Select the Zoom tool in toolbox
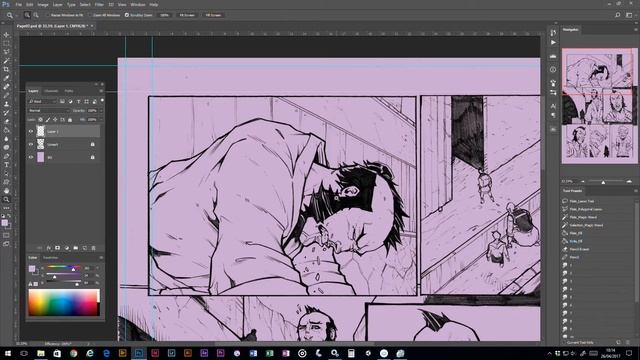 pyautogui.click(x=6, y=199)
